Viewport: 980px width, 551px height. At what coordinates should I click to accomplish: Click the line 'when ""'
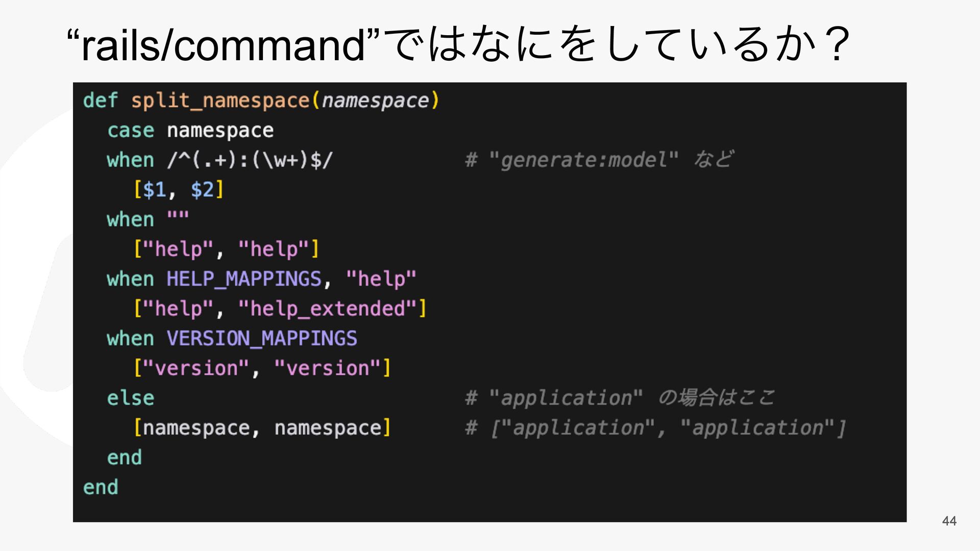[148, 219]
